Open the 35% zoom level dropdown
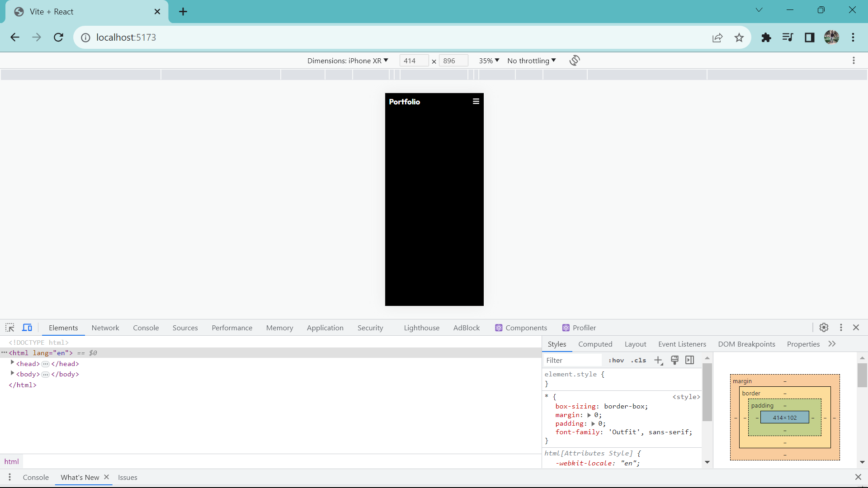The width and height of the screenshot is (868, 488). 488,60
